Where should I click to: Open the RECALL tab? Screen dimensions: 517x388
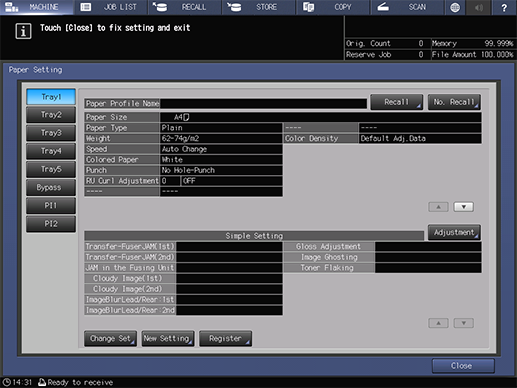tap(184, 7)
